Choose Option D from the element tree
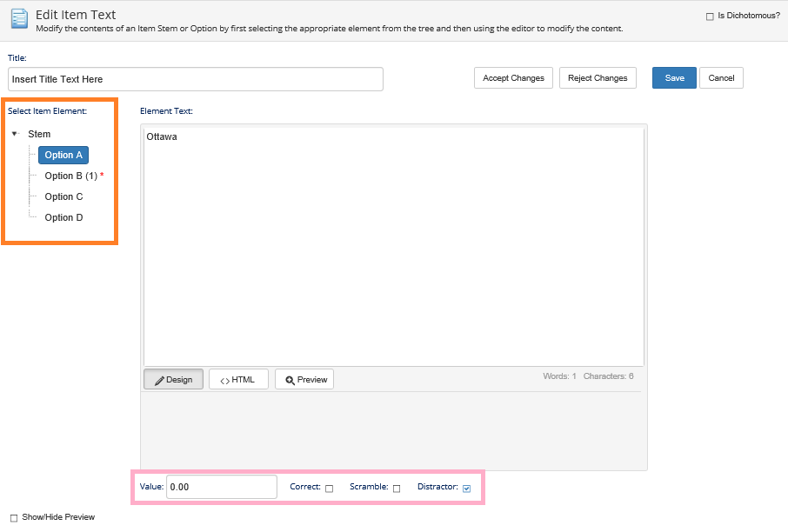Viewport: 788px width, 532px height. pos(63,217)
